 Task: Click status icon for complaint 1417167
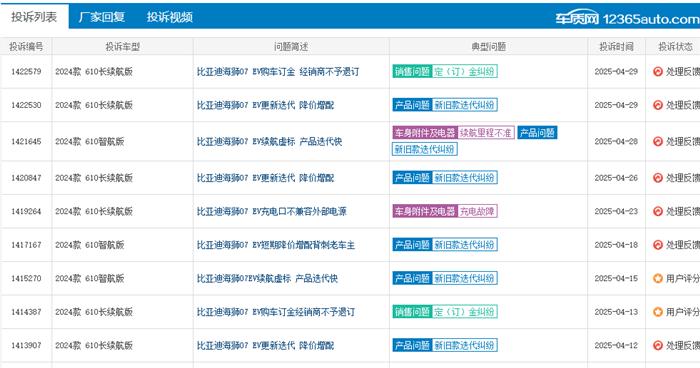pos(658,245)
